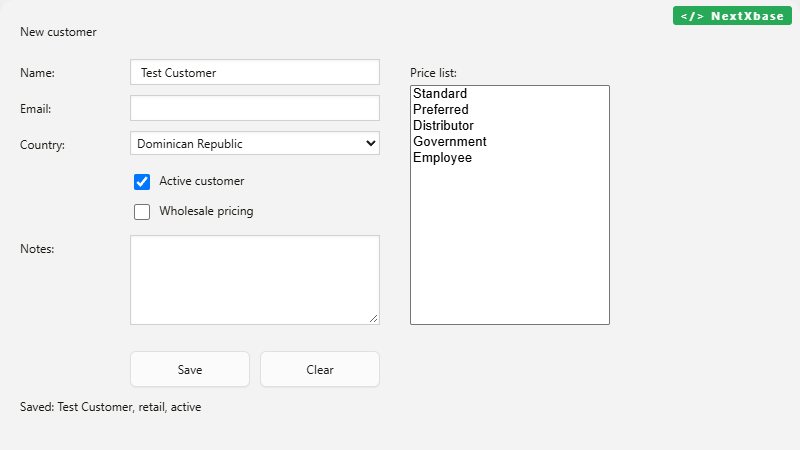Select Preferred in the Price list

(x=509, y=109)
